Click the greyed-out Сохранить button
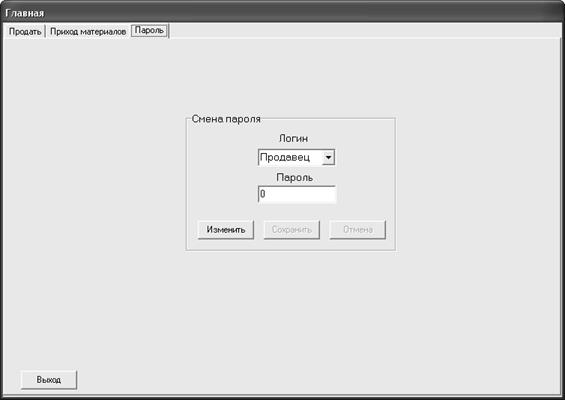This screenshot has height=400, width=565. pyautogui.click(x=292, y=230)
